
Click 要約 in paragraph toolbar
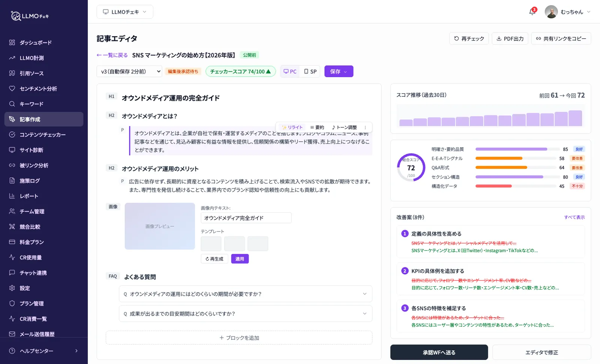317,127
